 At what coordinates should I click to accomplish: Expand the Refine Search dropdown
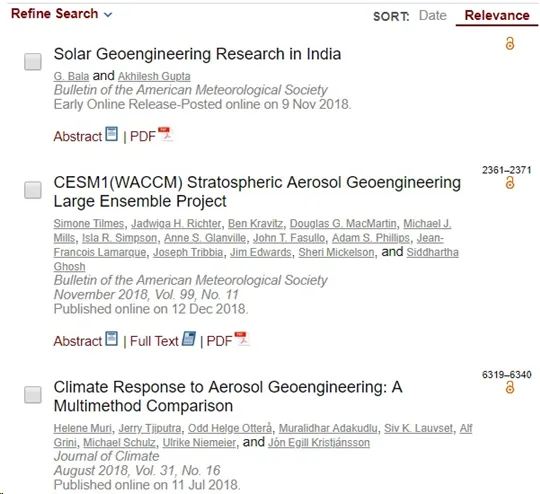coord(62,14)
